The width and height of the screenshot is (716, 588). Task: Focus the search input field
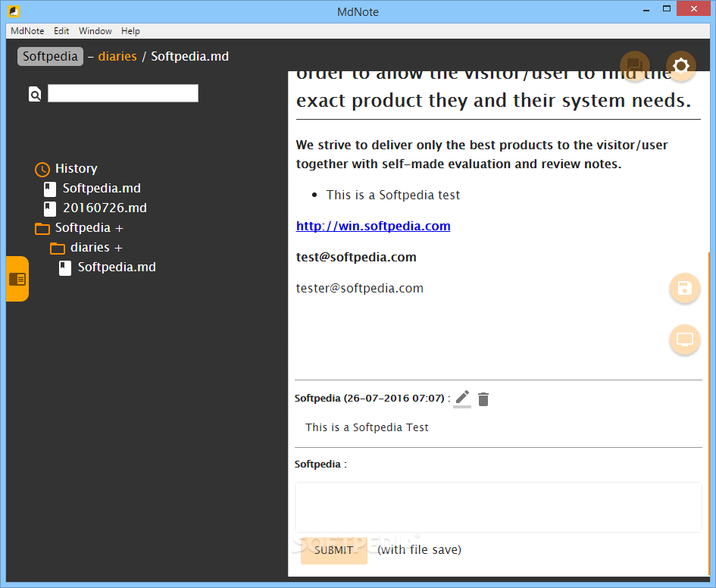click(123, 93)
